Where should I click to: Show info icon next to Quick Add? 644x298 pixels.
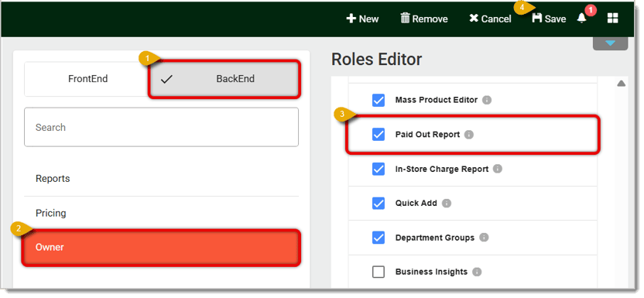pyautogui.click(x=447, y=203)
